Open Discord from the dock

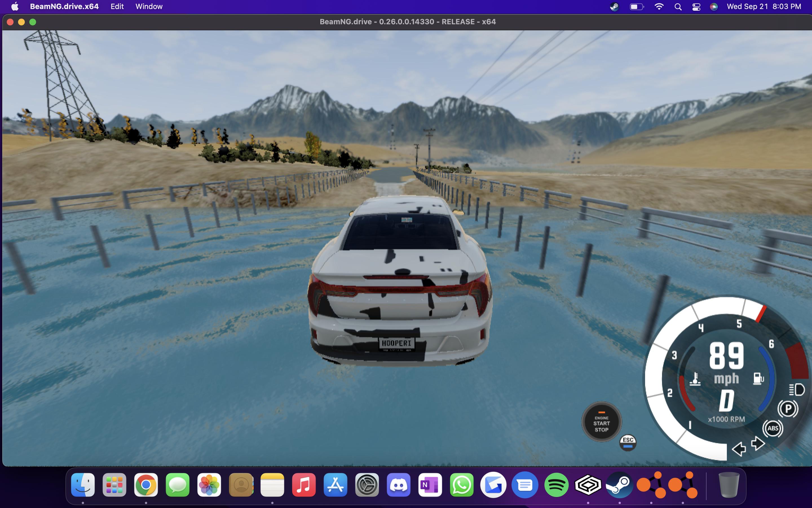[x=398, y=485]
